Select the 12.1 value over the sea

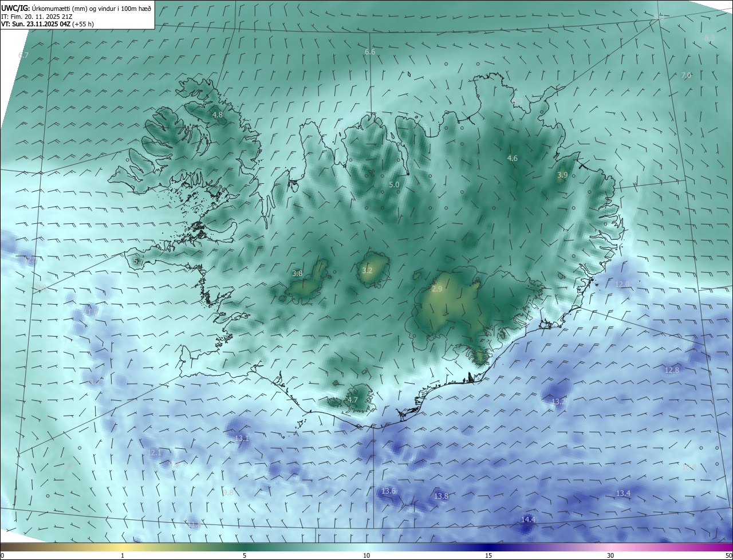point(155,453)
